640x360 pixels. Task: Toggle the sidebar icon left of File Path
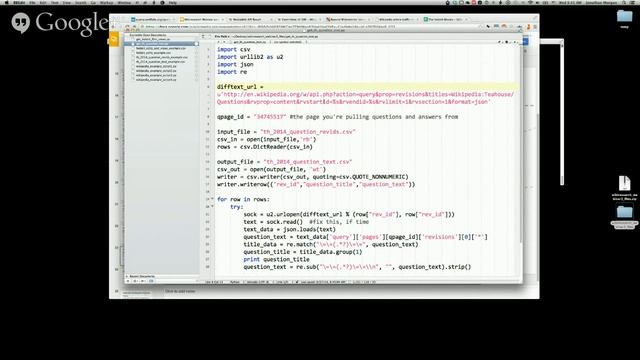[203, 36]
